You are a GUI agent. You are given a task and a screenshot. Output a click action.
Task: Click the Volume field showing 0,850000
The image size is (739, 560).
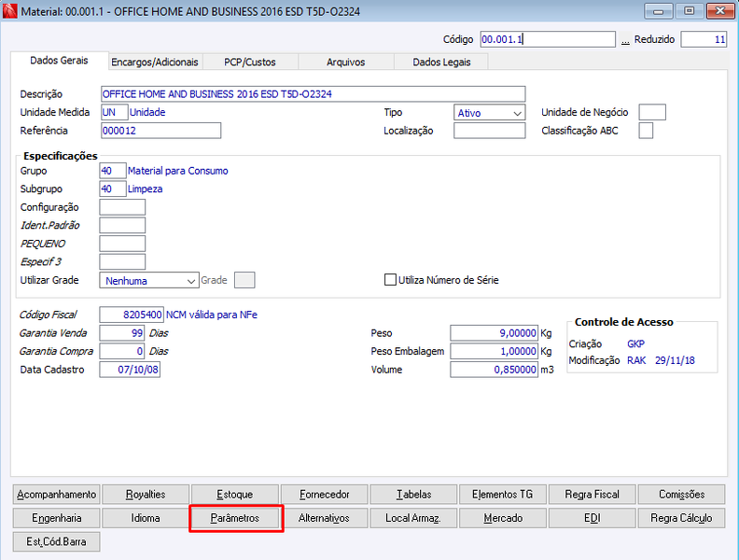pos(494,370)
